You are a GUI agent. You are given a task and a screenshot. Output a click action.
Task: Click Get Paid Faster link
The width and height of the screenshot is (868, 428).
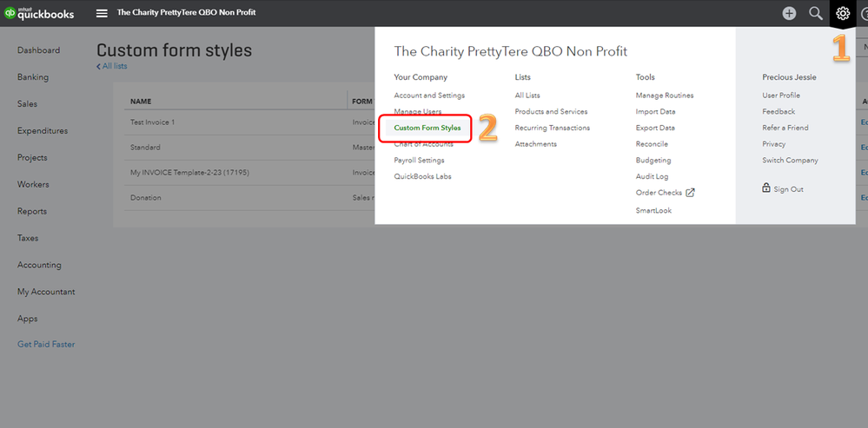coord(46,345)
